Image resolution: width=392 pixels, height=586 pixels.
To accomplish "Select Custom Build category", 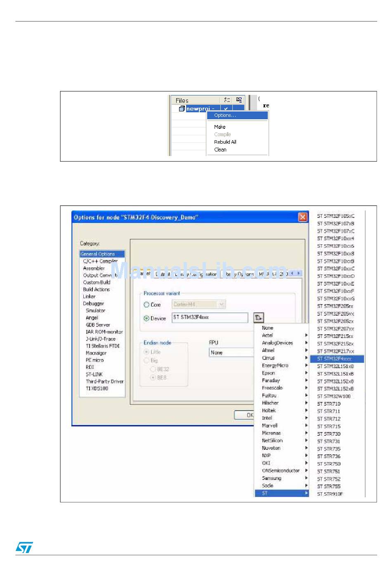I will pyautogui.click(x=97, y=282).
